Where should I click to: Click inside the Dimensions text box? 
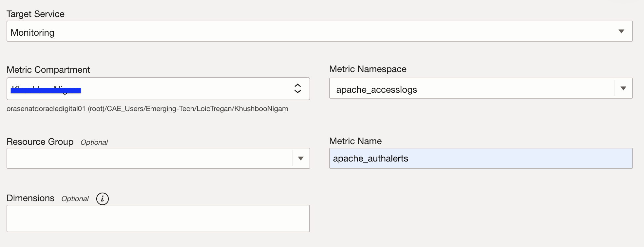pyautogui.click(x=158, y=218)
